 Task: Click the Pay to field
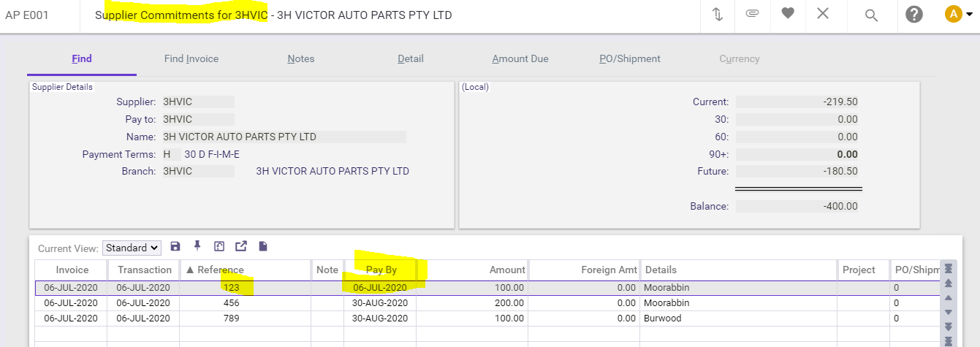(197, 119)
